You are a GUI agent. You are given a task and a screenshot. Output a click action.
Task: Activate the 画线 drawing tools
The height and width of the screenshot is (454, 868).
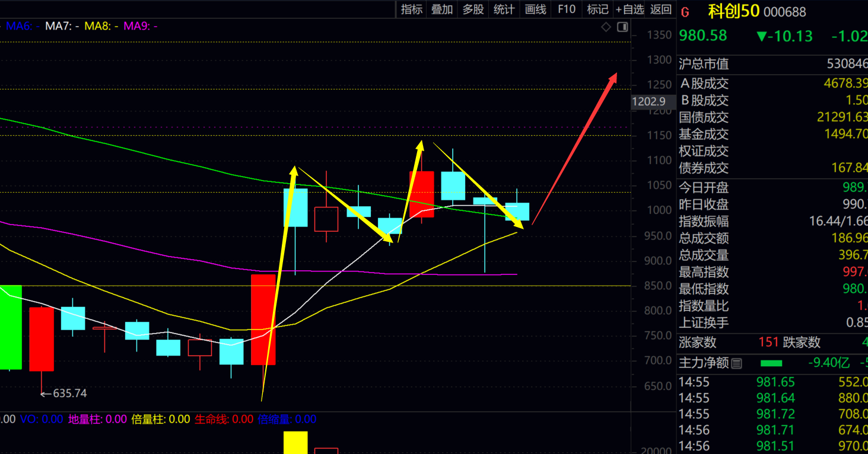coord(535,9)
